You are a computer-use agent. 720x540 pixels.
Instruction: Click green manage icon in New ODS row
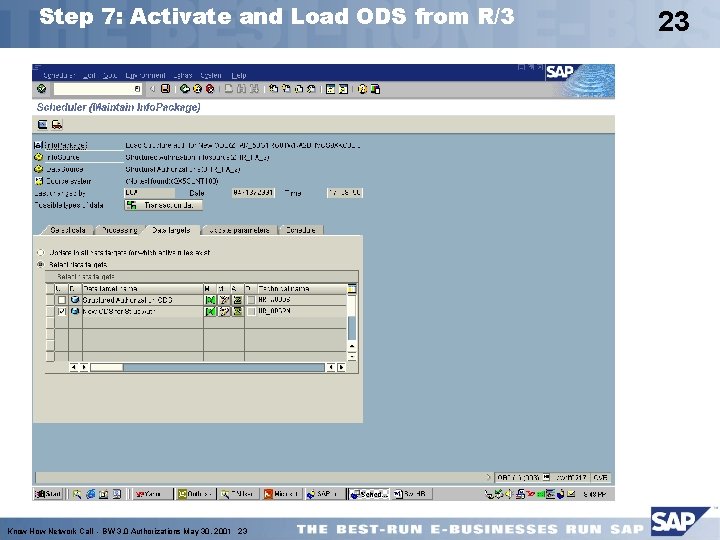pos(210,311)
